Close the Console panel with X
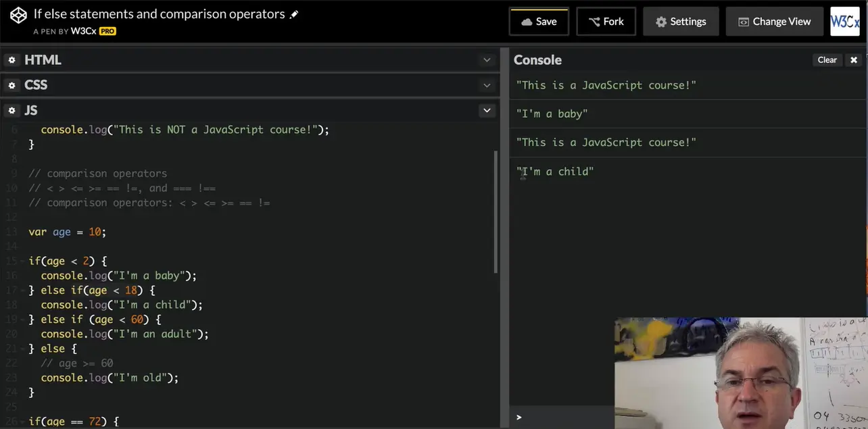Screen dimensions: 868x429 (x=854, y=60)
